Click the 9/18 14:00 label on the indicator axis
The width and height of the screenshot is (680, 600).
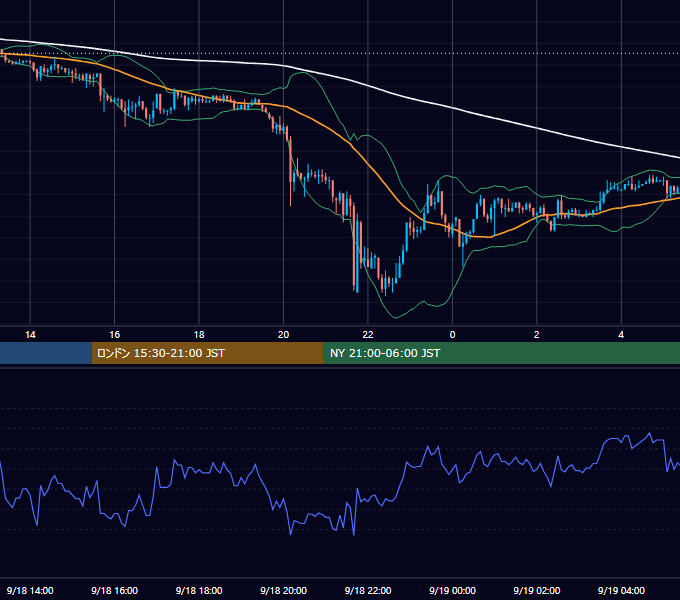pyautogui.click(x=30, y=590)
